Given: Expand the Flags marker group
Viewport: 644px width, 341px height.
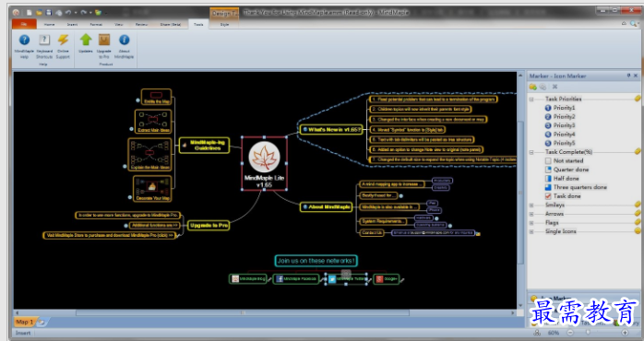Looking at the screenshot, I should 531,223.
